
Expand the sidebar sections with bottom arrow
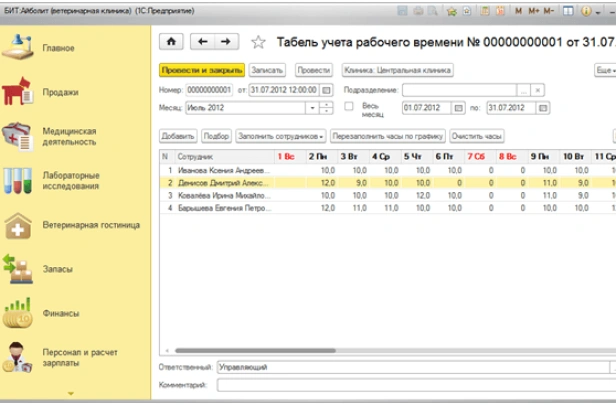click(x=70, y=393)
